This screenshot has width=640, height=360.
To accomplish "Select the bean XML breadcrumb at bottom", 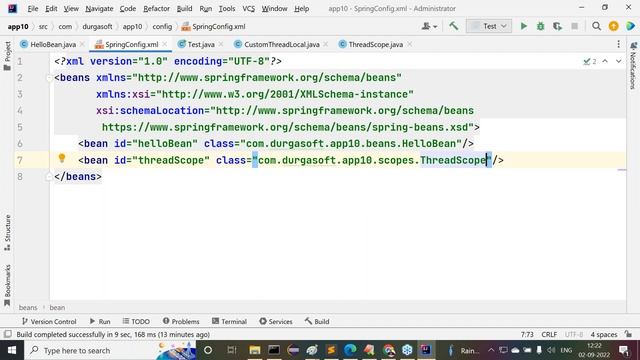I will point(57,308).
